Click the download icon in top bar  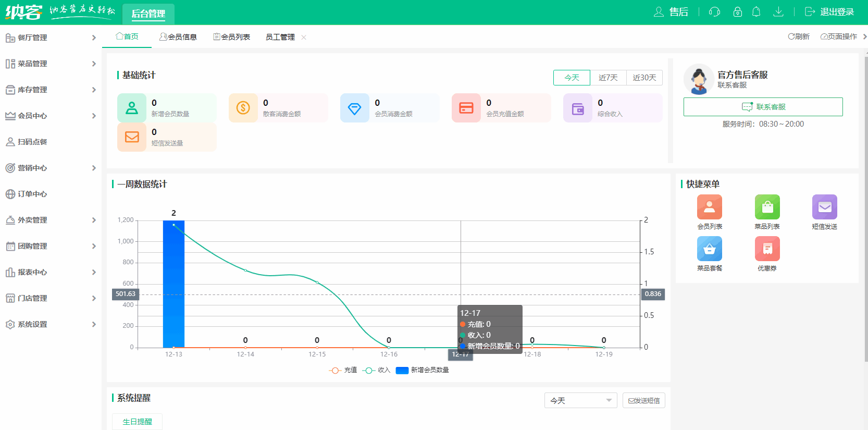(x=778, y=12)
